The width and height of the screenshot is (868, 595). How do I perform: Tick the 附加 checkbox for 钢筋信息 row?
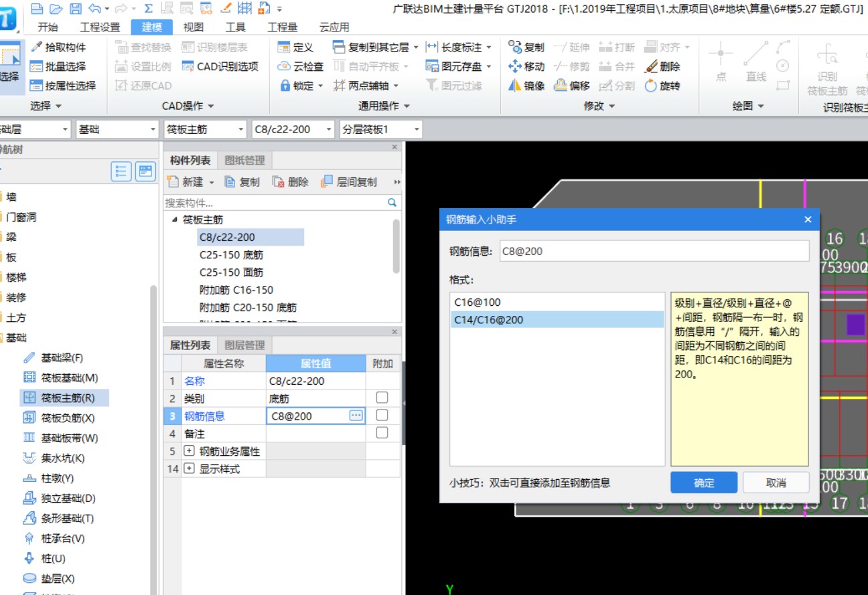[x=382, y=415]
